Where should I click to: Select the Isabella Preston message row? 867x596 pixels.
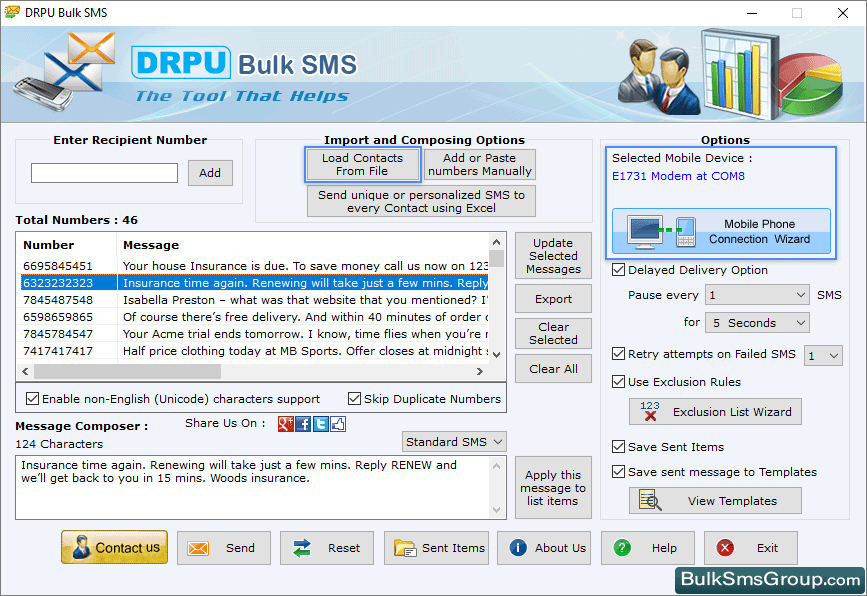(x=255, y=300)
